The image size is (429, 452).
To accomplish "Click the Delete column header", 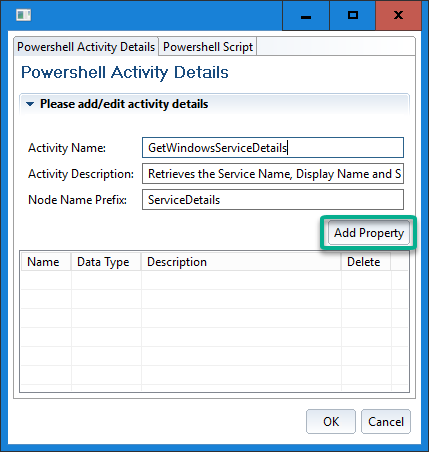I will (x=366, y=262).
